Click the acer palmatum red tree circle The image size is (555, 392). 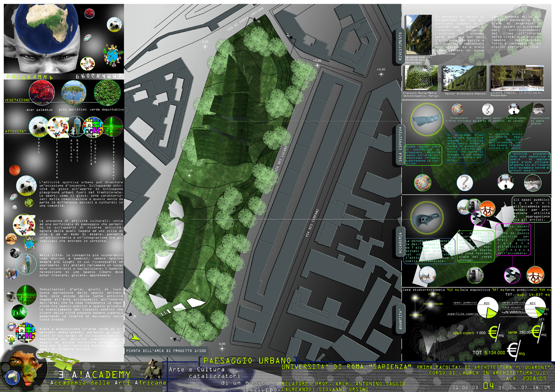coord(42,93)
